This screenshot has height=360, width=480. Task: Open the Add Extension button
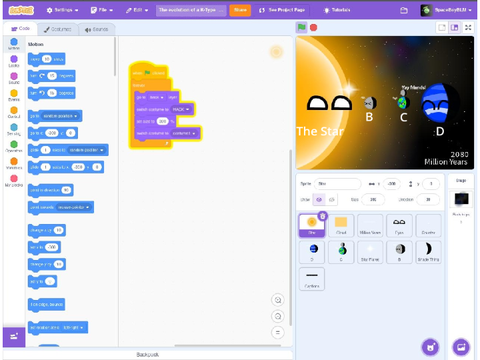(14, 337)
